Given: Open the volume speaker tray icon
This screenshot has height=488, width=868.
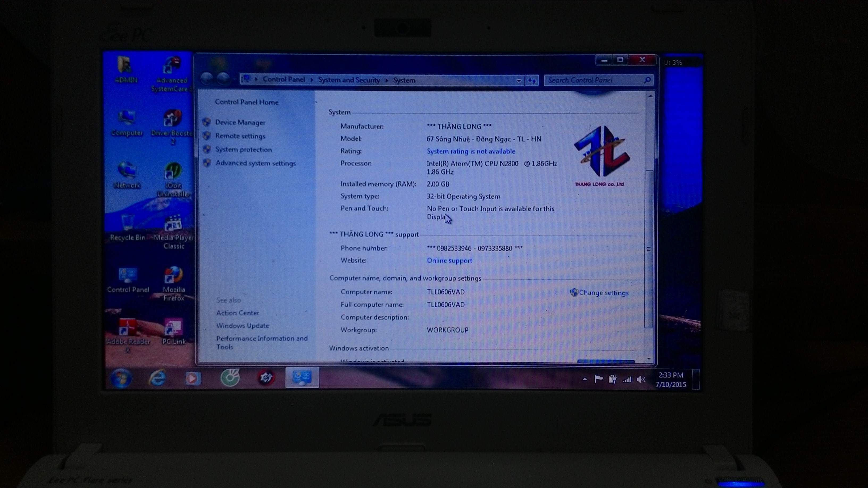Looking at the screenshot, I should tap(641, 380).
